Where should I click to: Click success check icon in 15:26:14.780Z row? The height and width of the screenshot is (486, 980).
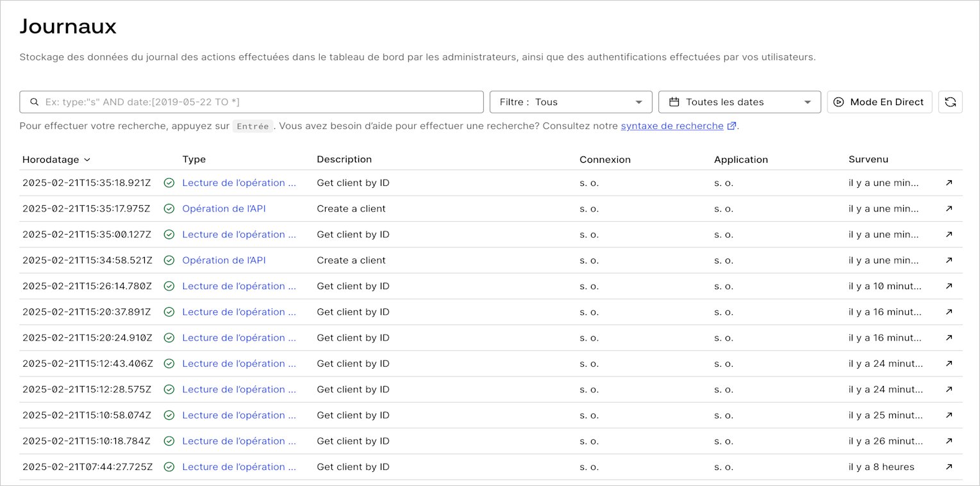click(169, 286)
